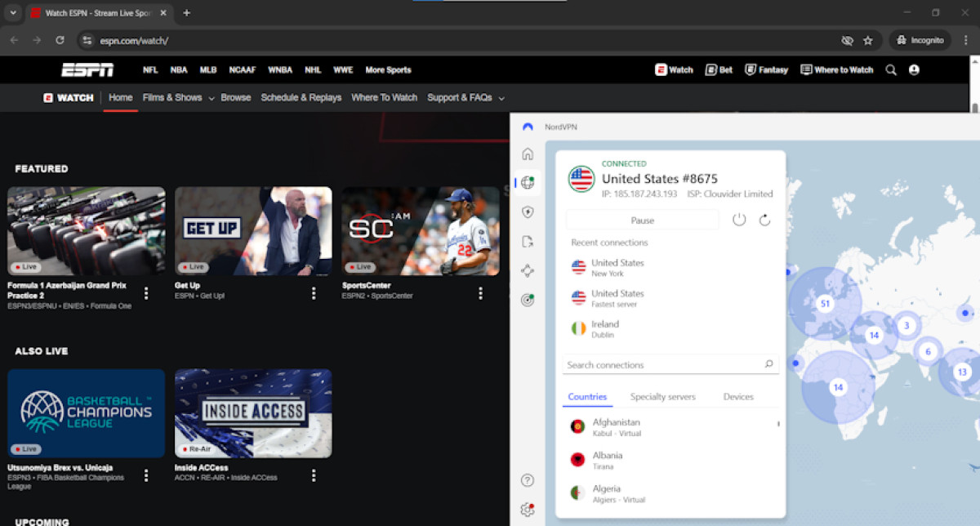
Task: Open Schedule & Replays
Action: tap(301, 97)
